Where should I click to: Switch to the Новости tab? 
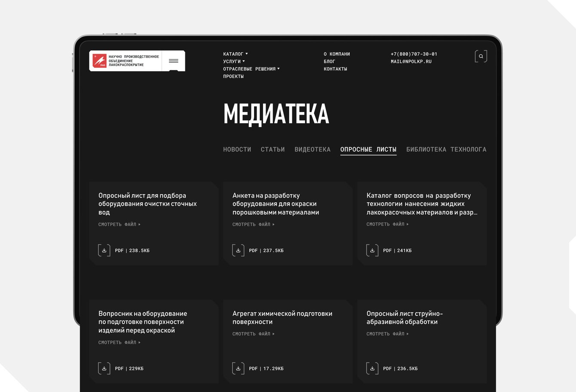[237, 149]
